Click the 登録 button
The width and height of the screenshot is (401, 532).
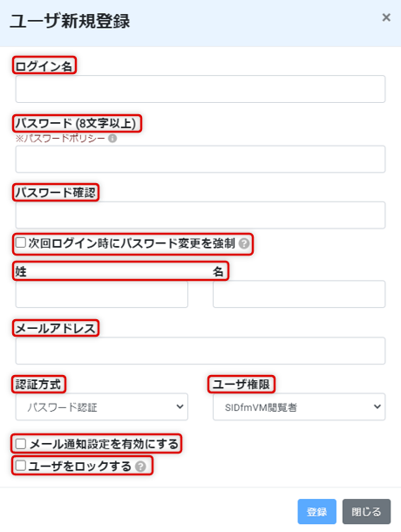click(x=316, y=512)
